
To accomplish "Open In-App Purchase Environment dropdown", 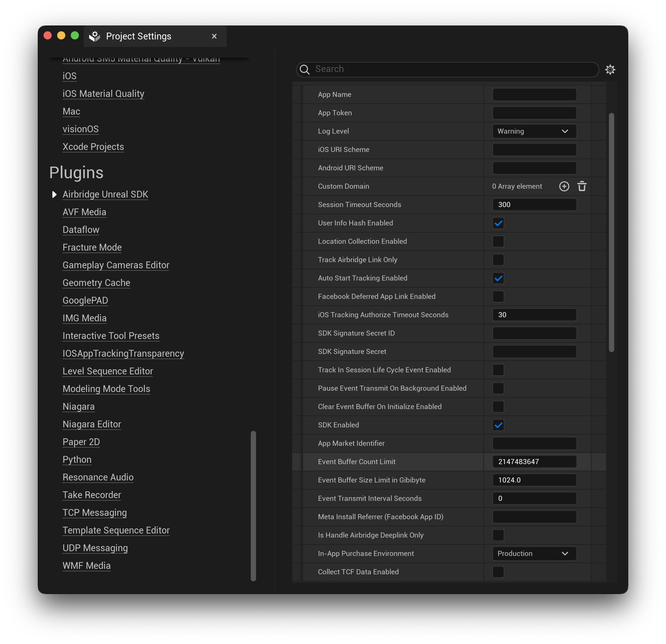I will click(534, 554).
